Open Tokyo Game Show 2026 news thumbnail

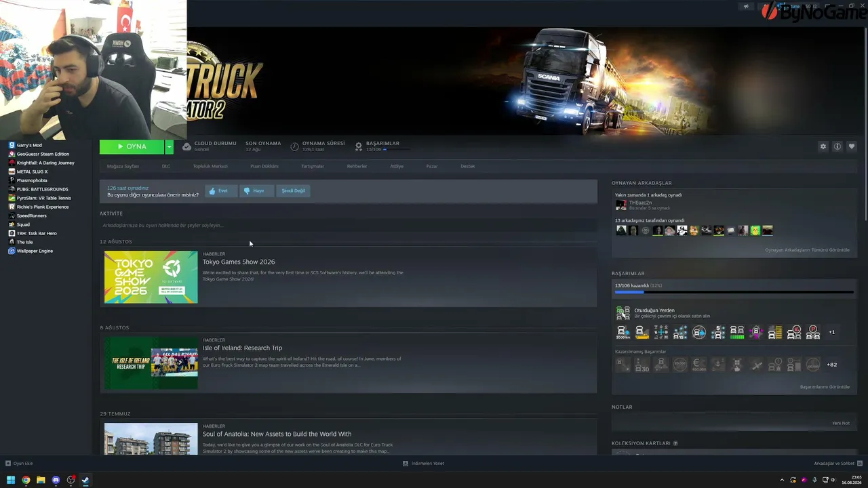coord(151,277)
